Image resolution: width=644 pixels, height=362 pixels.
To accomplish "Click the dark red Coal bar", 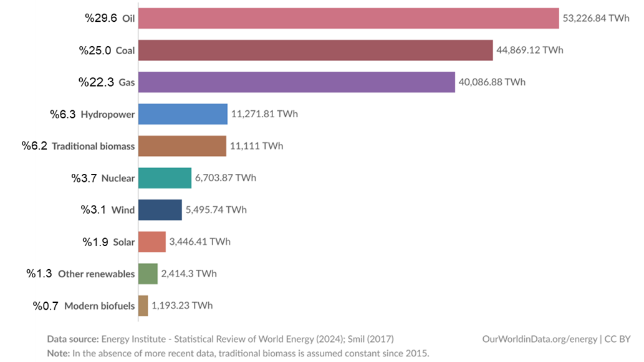I will click(315, 50).
